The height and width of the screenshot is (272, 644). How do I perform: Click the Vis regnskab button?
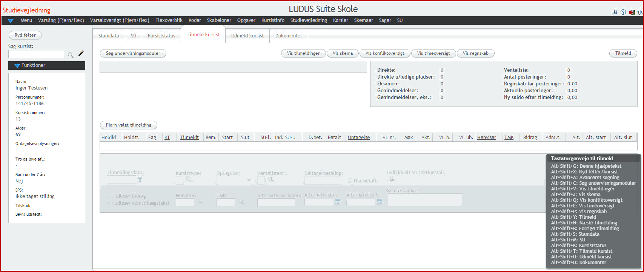click(x=476, y=53)
